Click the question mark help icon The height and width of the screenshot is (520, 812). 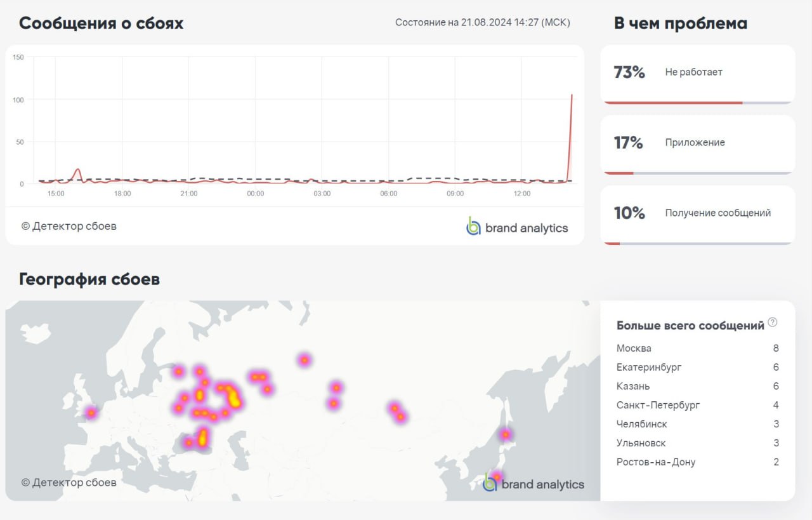(x=772, y=323)
